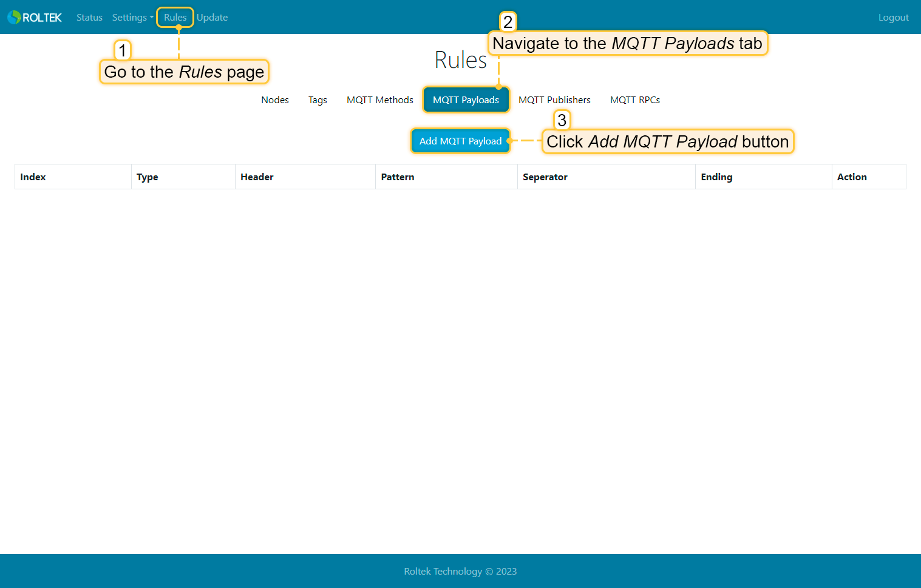Expand the Settings dropdown menu
Image resolution: width=921 pixels, height=588 pixels.
132,18
